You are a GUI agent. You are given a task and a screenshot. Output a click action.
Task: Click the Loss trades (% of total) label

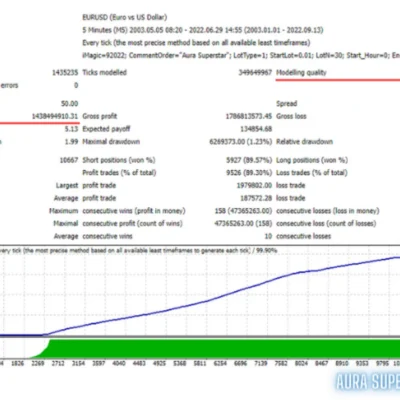pyautogui.click(x=312, y=173)
